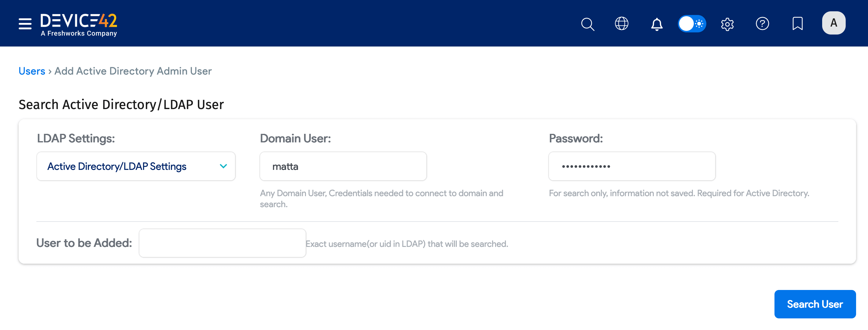Open the user avatar menu
Viewport: 868px width, 330px height.
[x=834, y=23]
